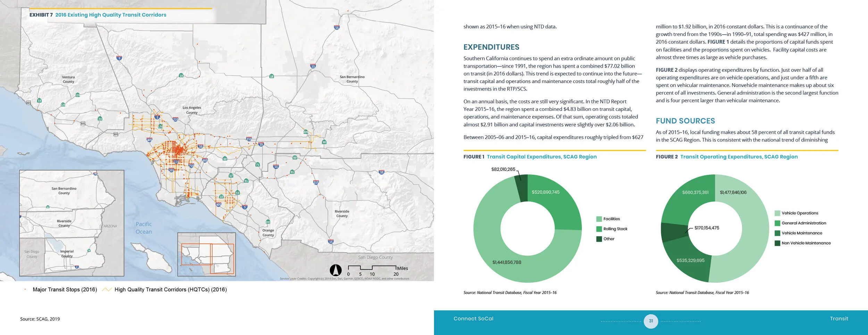Click the Interstate 110 shield
Image resolution: width=868 pixels, height=335 pixels.
click(176, 162)
